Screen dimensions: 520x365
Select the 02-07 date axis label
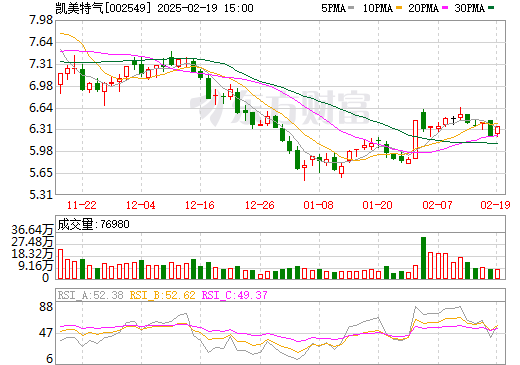pos(437,205)
